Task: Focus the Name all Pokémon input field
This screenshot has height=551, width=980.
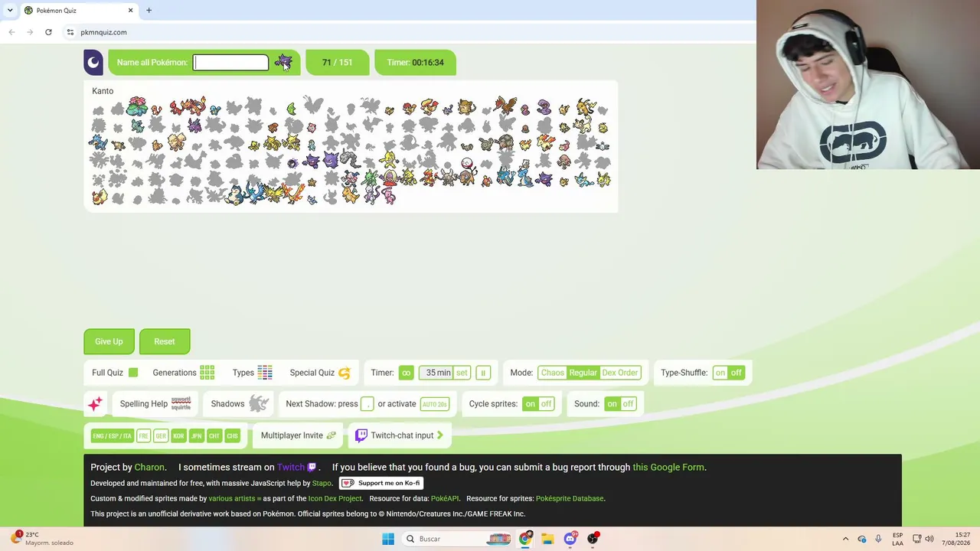Action: [230, 63]
